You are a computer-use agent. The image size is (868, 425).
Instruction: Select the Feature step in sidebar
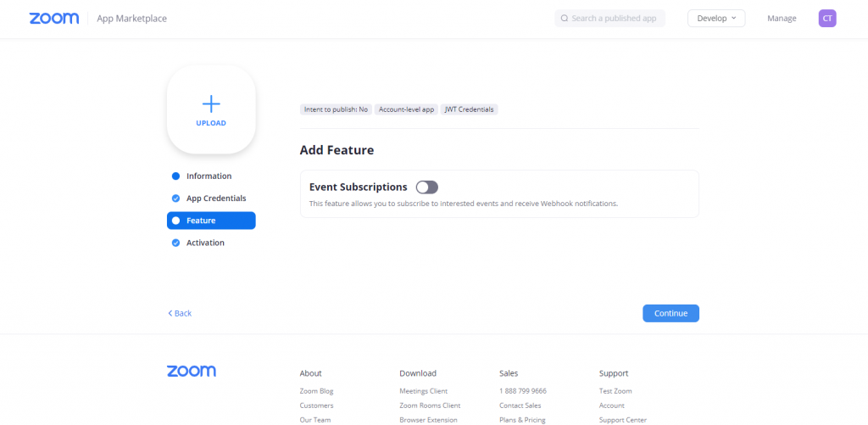tap(211, 221)
